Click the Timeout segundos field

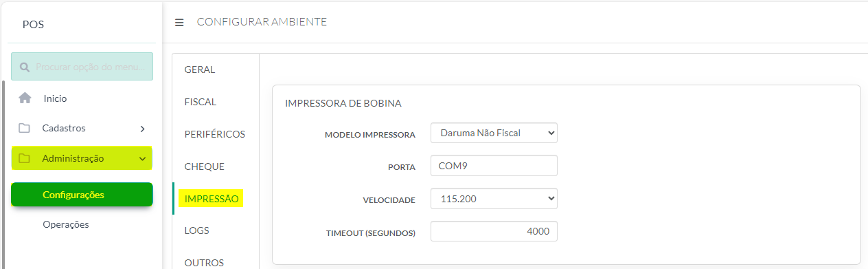click(494, 232)
